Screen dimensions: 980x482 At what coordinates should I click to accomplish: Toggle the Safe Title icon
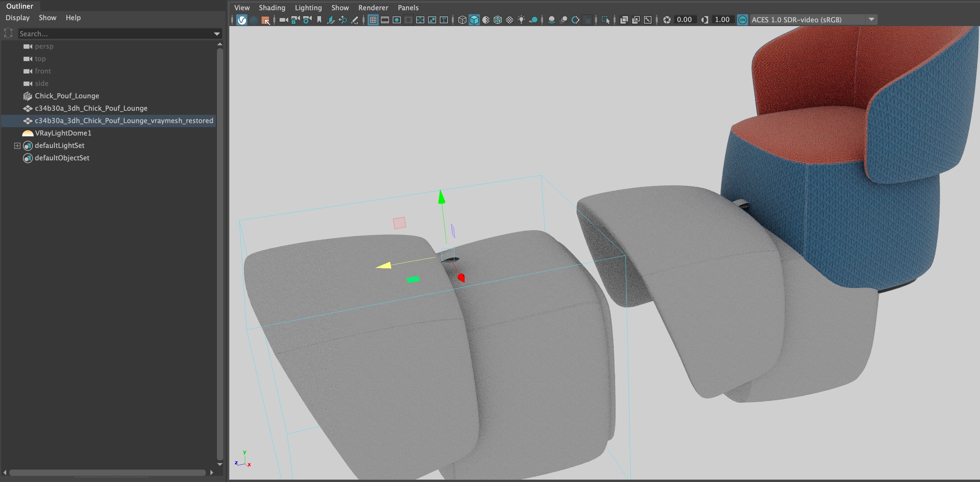[444, 20]
